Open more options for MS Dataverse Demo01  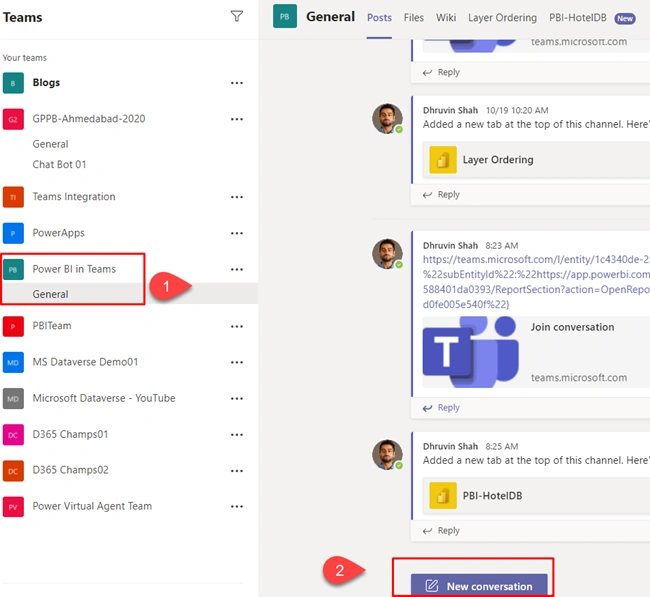coord(237,362)
